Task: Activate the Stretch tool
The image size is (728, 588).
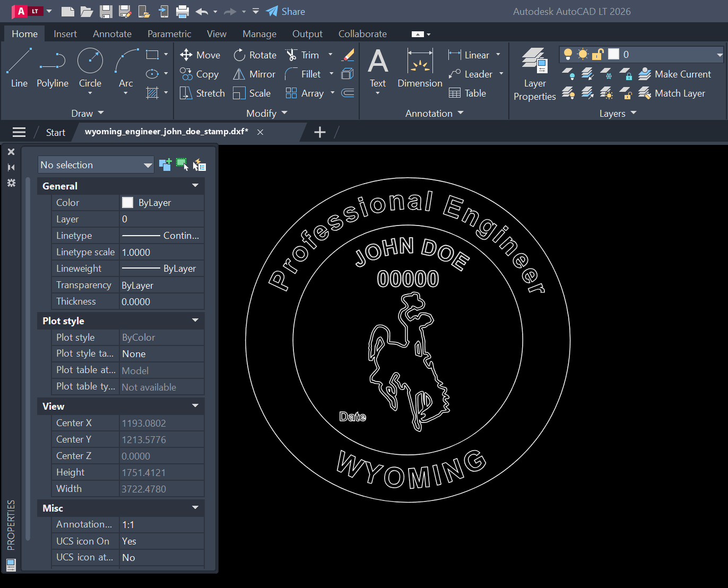Action: (x=202, y=93)
